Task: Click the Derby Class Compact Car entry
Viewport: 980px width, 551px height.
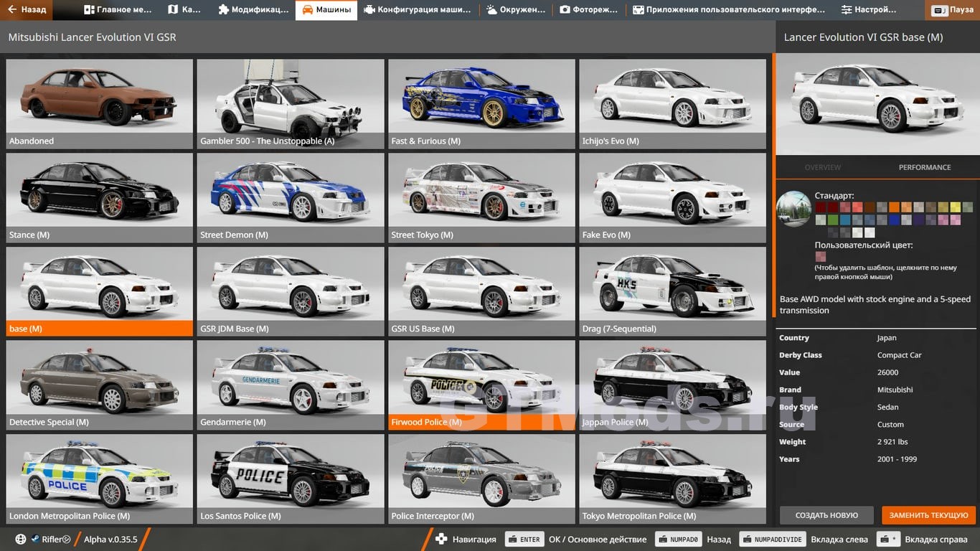Action: [x=877, y=355]
